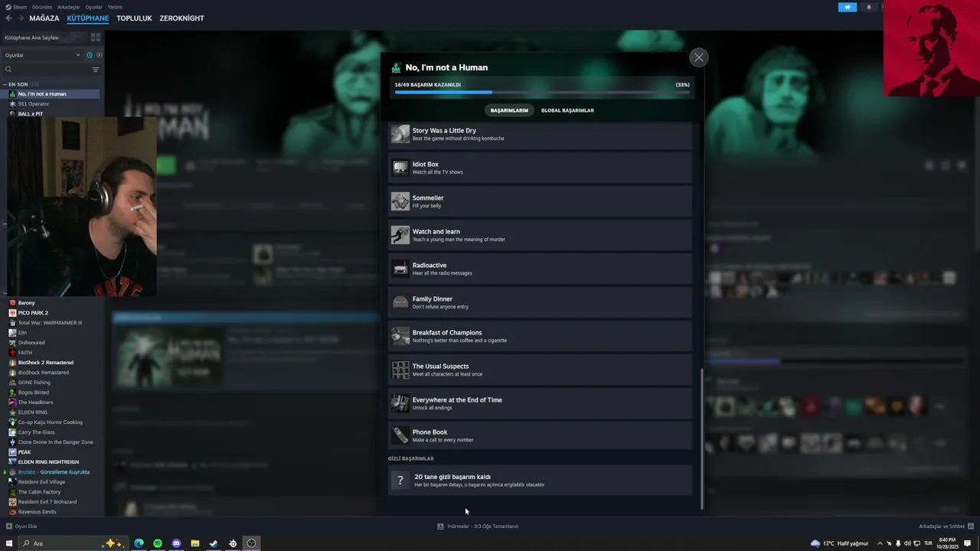This screenshot has width=980, height=551.
Task: Click the Phone Book achievement icon
Action: tap(400, 435)
